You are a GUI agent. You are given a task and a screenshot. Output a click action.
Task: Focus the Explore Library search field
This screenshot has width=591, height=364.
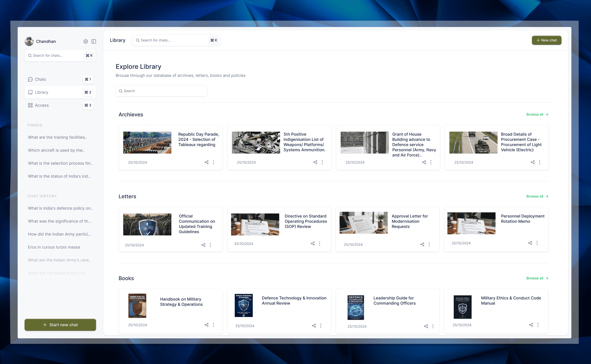161,91
